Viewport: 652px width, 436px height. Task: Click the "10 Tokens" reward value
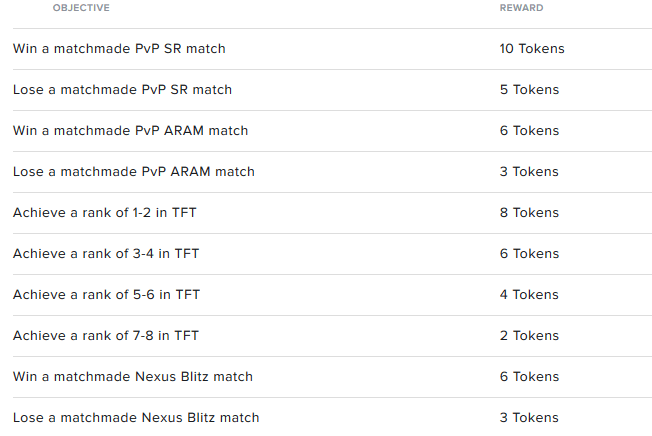(x=532, y=49)
